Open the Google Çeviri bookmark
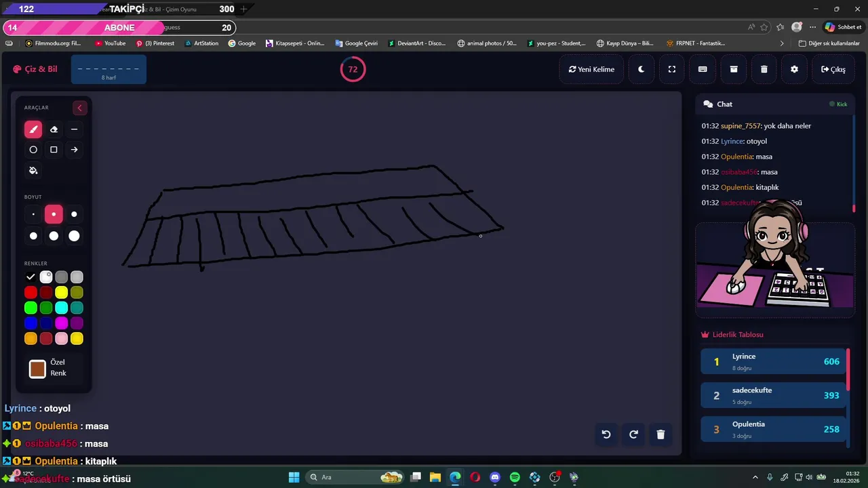 [x=356, y=43]
